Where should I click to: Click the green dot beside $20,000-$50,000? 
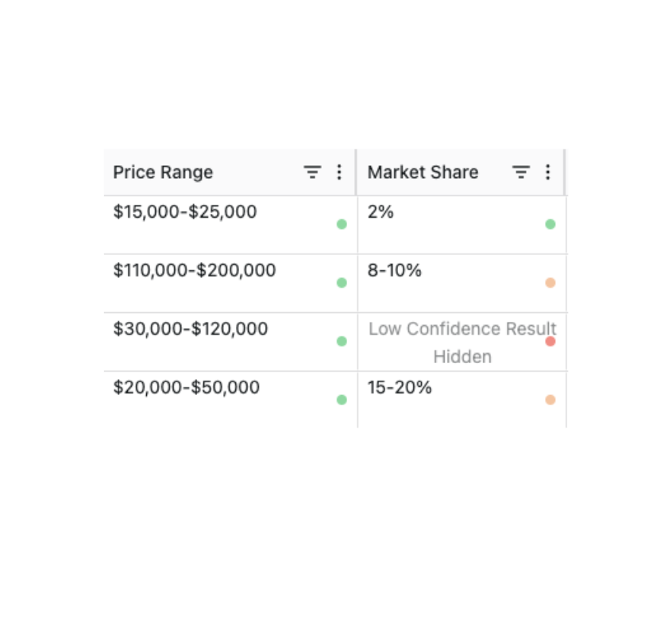[342, 400]
